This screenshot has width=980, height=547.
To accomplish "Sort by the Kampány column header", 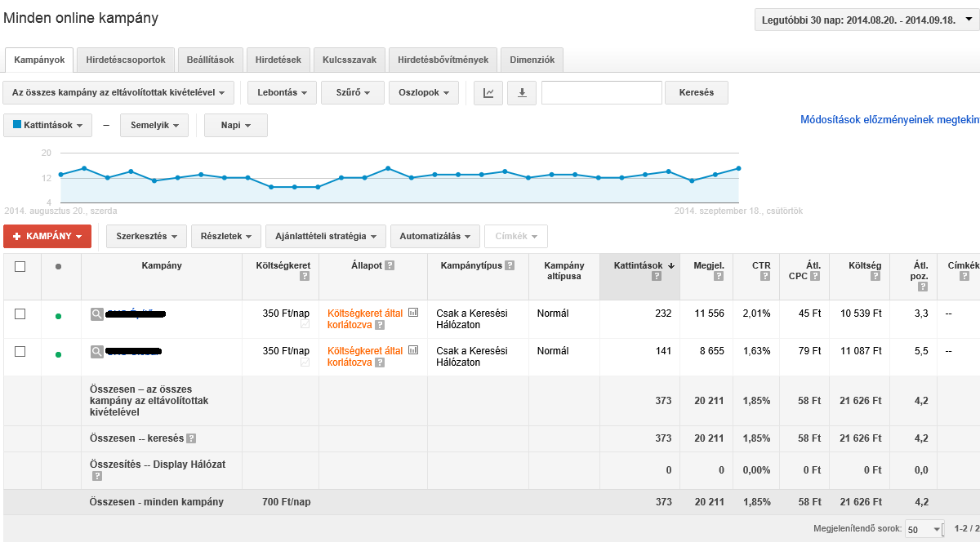I will pos(162,265).
